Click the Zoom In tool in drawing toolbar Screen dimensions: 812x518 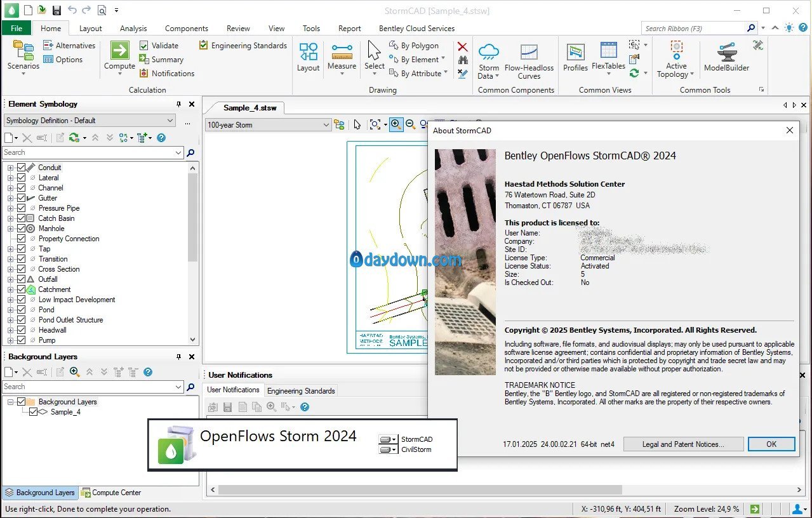pos(396,125)
